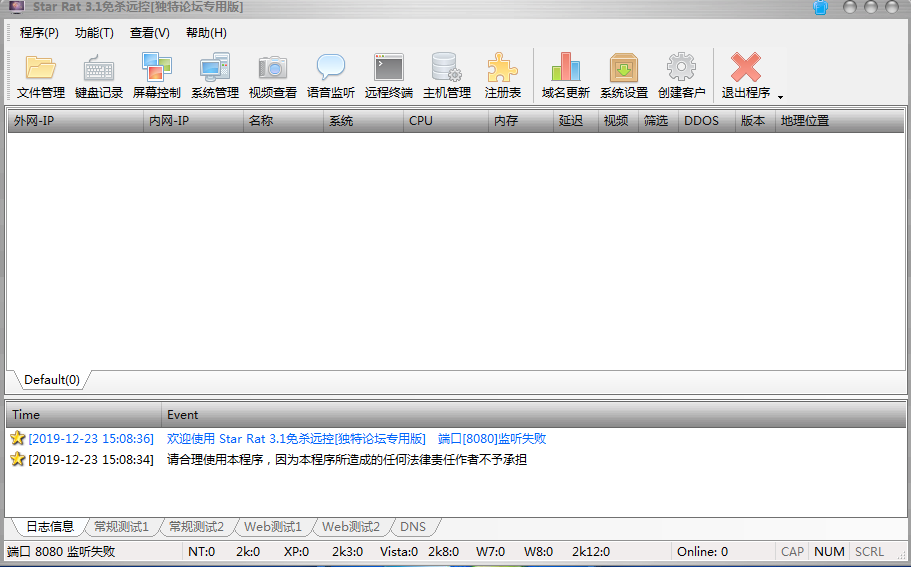Open the 系统管理 system management tool

coord(215,76)
